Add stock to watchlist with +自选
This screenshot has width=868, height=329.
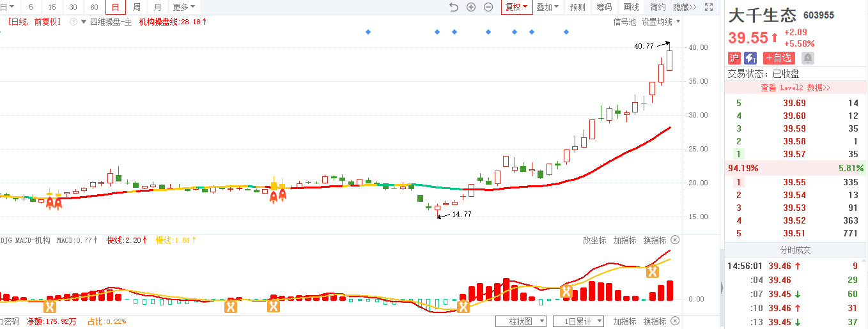click(x=779, y=58)
